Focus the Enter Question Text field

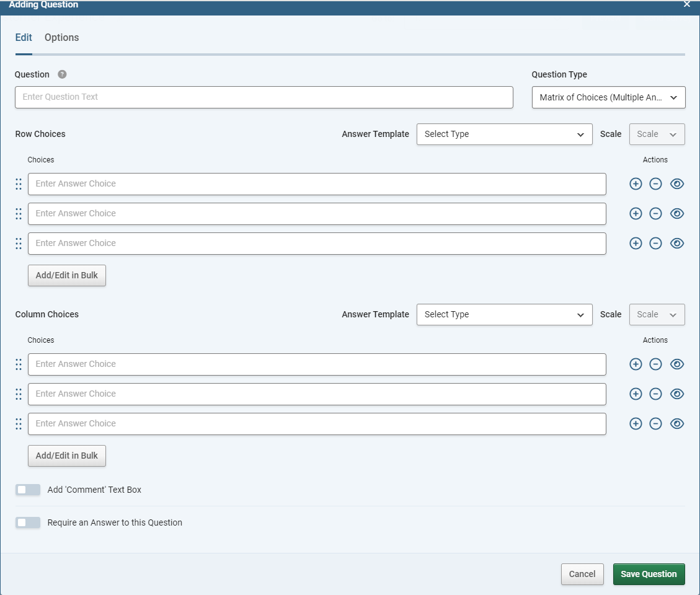click(264, 97)
